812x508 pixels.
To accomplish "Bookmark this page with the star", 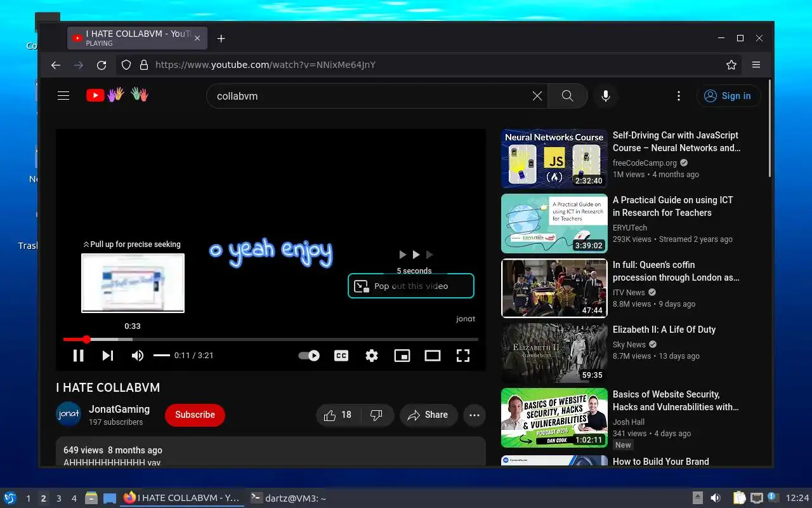I will 731,65.
